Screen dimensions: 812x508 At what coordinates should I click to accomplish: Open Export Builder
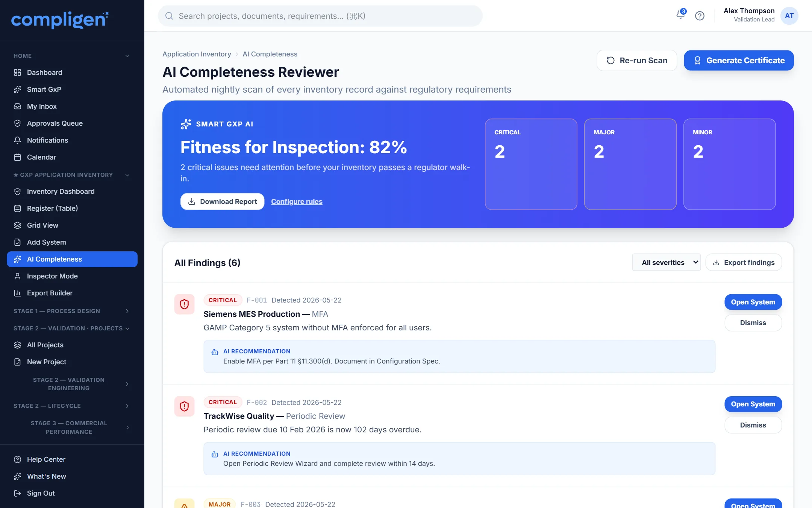coord(72,293)
